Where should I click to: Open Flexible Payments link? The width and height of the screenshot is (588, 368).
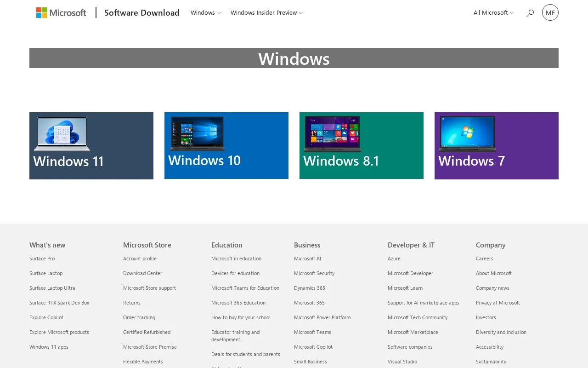[x=143, y=362]
